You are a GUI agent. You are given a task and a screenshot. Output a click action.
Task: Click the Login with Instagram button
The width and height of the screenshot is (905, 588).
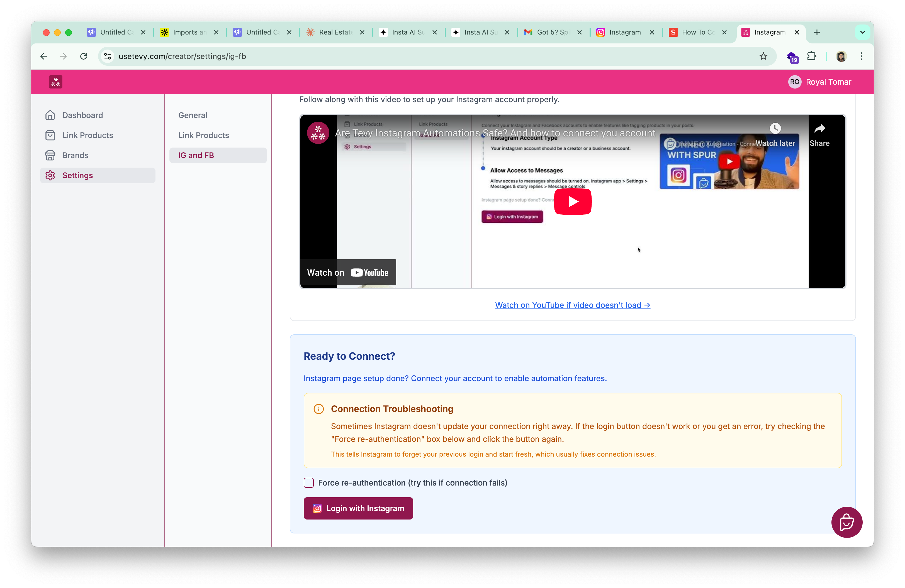(x=358, y=508)
